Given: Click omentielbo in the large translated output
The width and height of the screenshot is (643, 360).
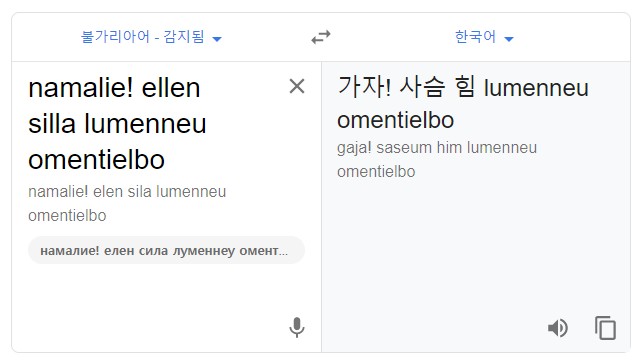Looking at the screenshot, I should [396, 120].
